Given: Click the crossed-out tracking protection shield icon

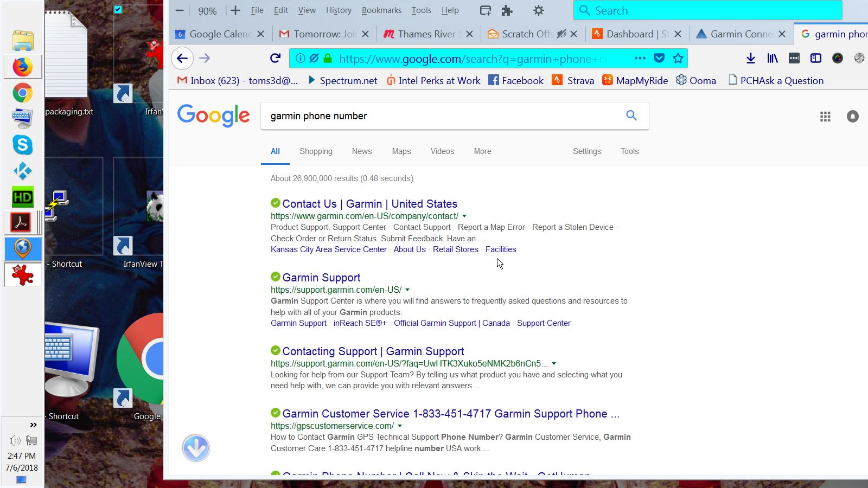Looking at the screenshot, I should [314, 58].
